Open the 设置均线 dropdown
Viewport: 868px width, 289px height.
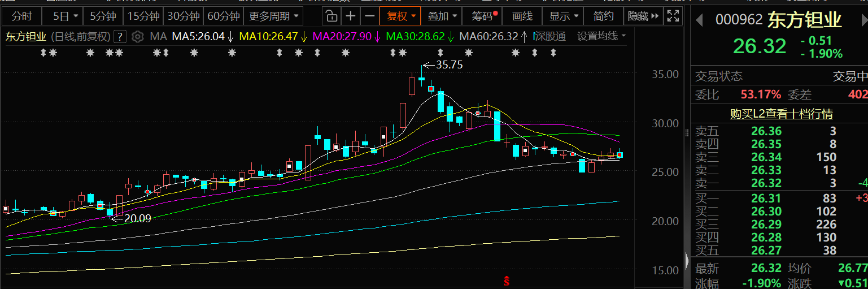[601, 37]
